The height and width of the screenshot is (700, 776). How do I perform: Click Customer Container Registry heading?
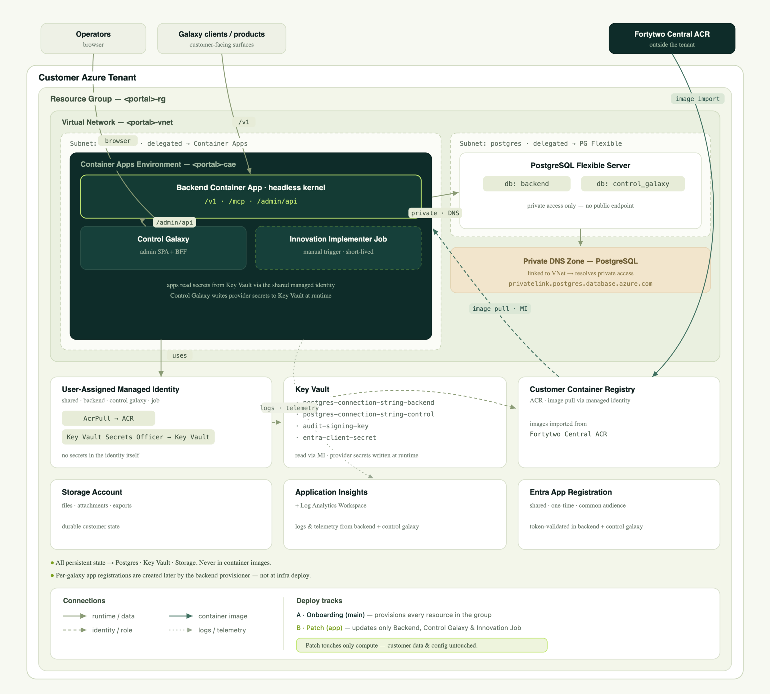click(582, 389)
